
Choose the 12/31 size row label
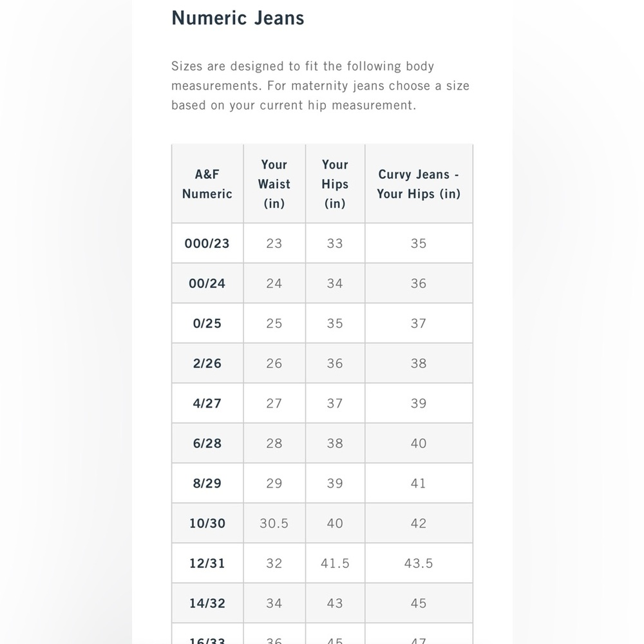[x=207, y=563]
